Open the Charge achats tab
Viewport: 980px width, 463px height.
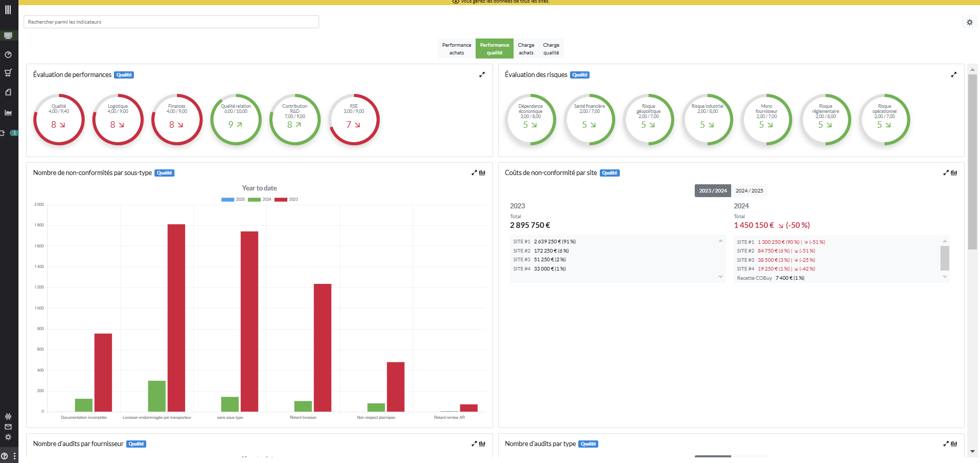pos(526,49)
